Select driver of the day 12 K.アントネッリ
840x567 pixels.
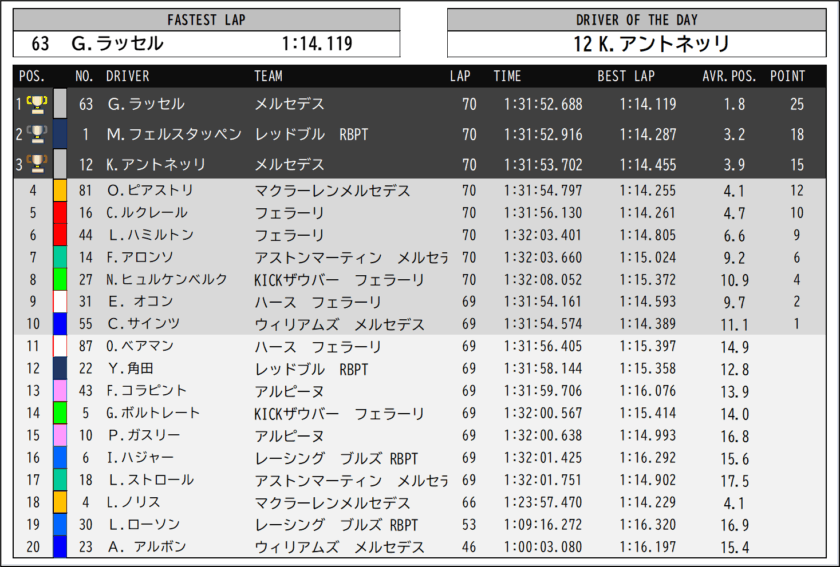[x=651, y=43]
